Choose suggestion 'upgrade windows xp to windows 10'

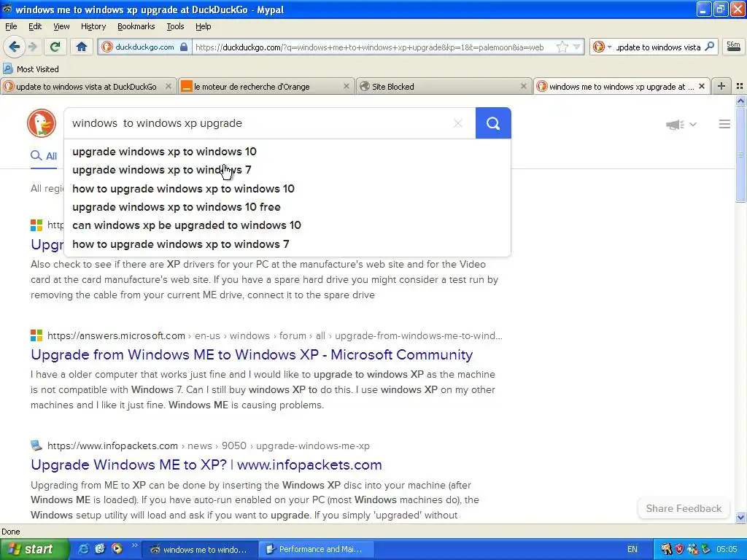tap(287, 152)
